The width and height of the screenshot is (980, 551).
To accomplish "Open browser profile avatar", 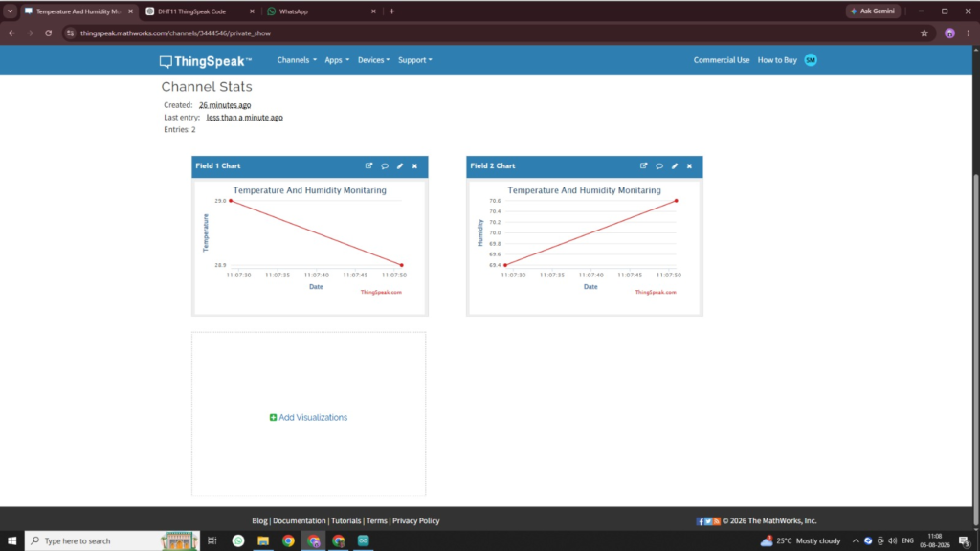I will tap(949, 33).
